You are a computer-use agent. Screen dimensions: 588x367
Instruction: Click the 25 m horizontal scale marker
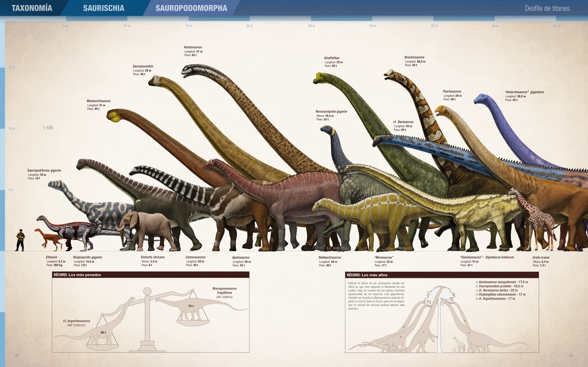[x=311, y=26]
